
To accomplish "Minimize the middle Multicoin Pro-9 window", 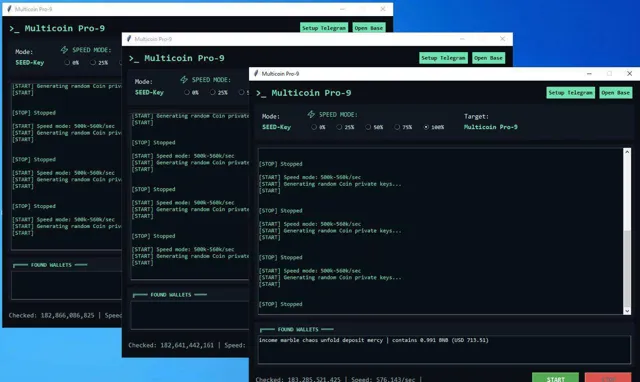I will [x=462, y=39].
